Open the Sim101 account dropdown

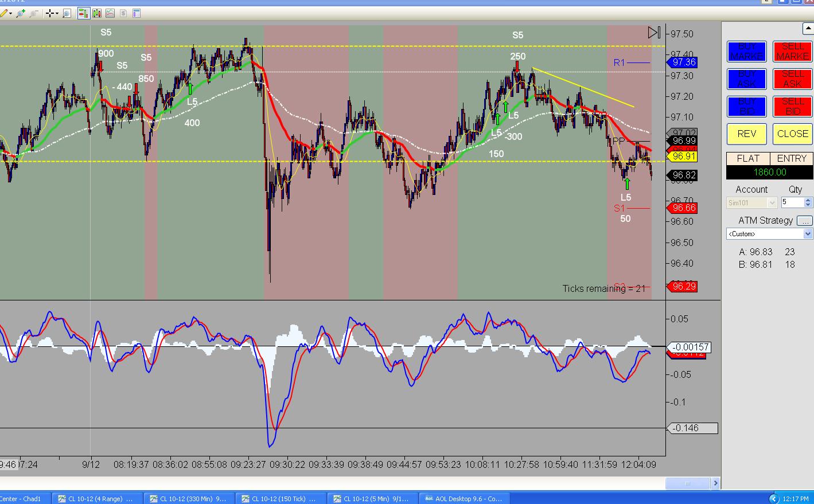[x=752, y=202]
